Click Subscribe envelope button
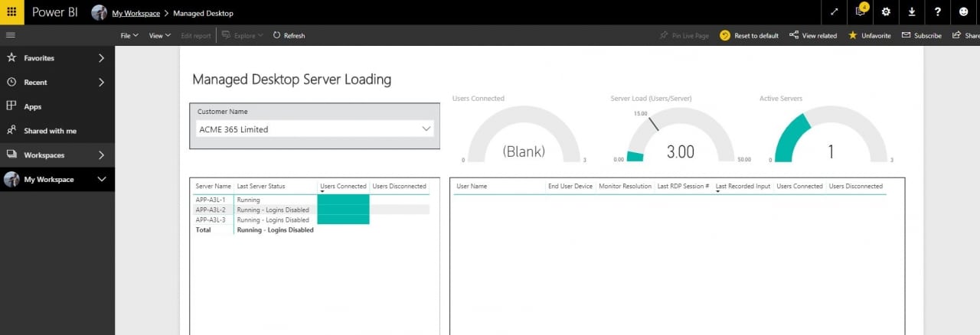 click(x=922, y=35)
